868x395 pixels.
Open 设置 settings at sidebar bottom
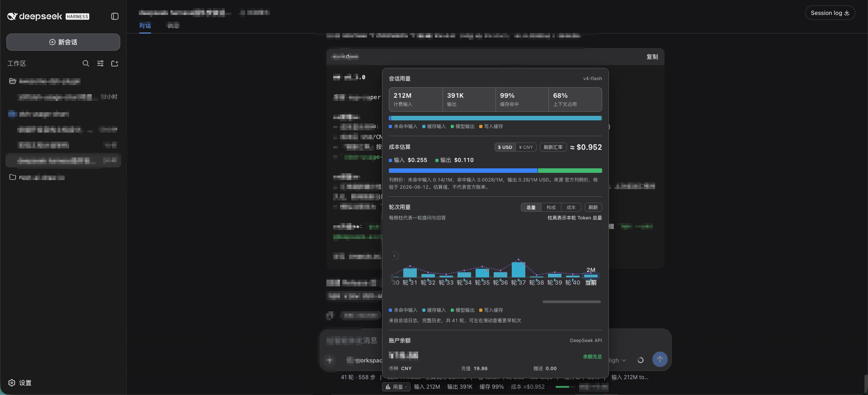[x=20, y=383]
